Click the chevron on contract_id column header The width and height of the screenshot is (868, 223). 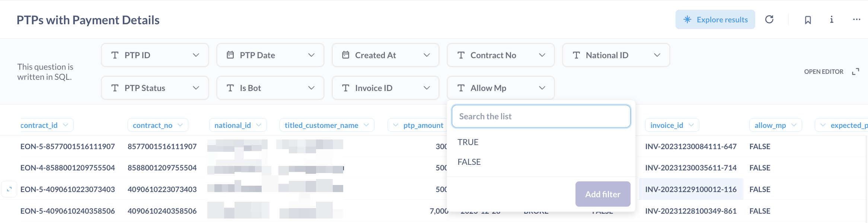click(x=66, y=125)
